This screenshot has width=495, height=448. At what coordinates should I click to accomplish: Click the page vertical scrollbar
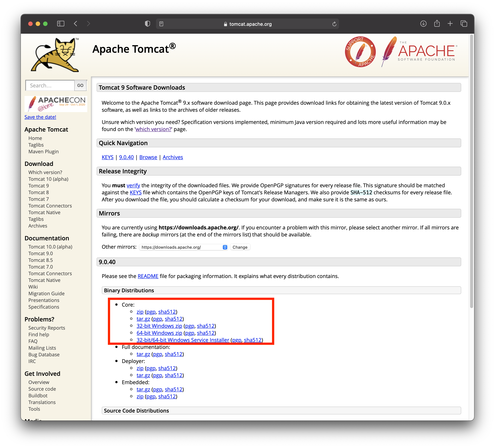tap(471, 171)
